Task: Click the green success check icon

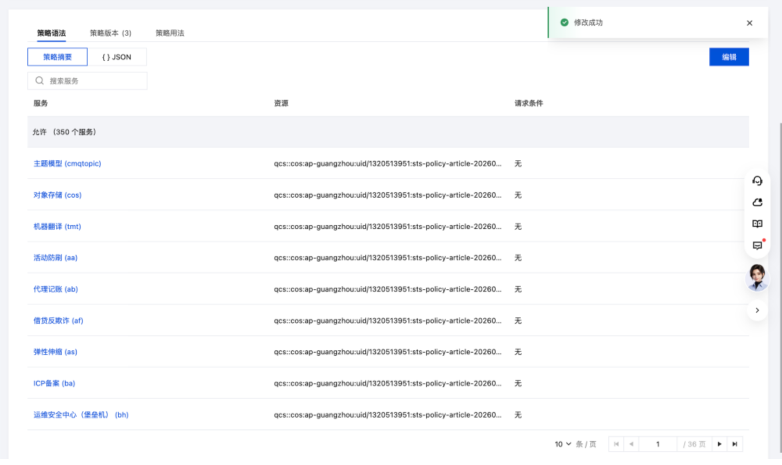Action: click(x=564, y=22)
